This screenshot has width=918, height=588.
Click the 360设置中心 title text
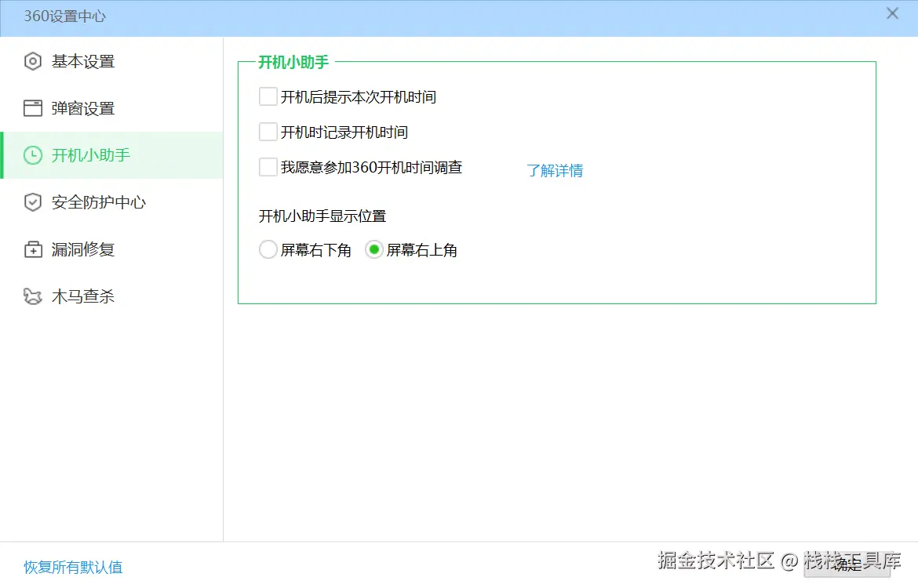(64, 16)
